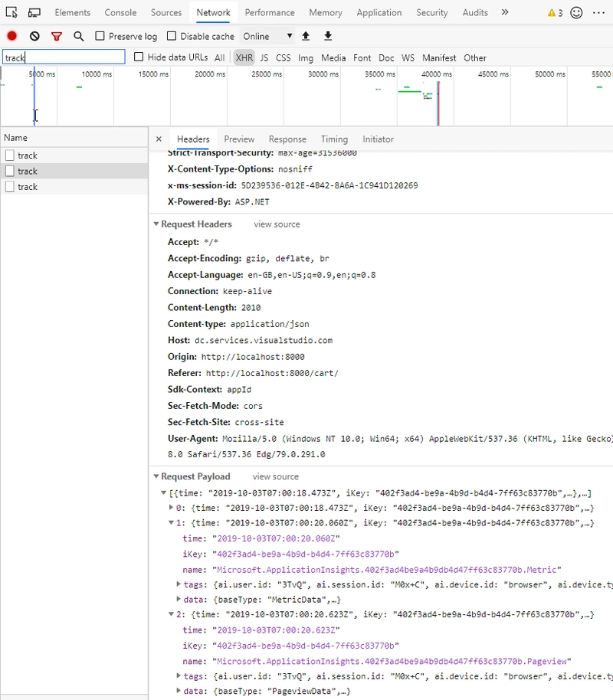Tick the Hide data URLs checkbox
Viewport: 613px width, 700px height.
[x=139, y=57]
